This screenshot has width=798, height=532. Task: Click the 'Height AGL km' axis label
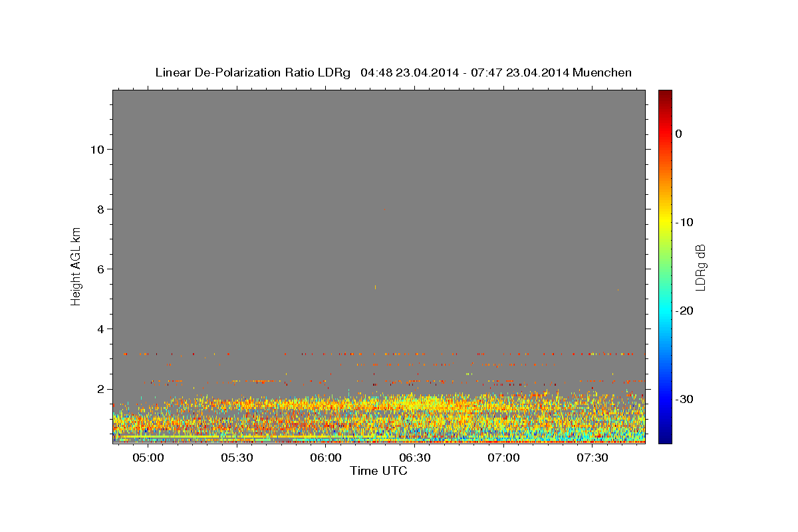pos(76,265)
